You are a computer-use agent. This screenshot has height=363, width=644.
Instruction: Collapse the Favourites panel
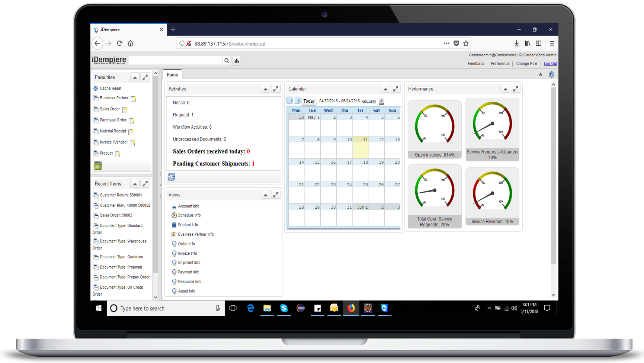[x=135, y=77]
